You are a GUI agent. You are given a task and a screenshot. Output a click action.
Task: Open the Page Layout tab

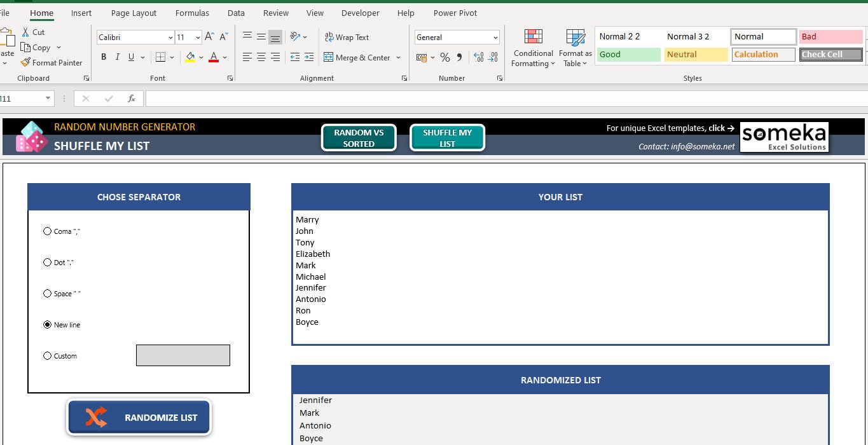pyautogui.click(x=134, y=13)
